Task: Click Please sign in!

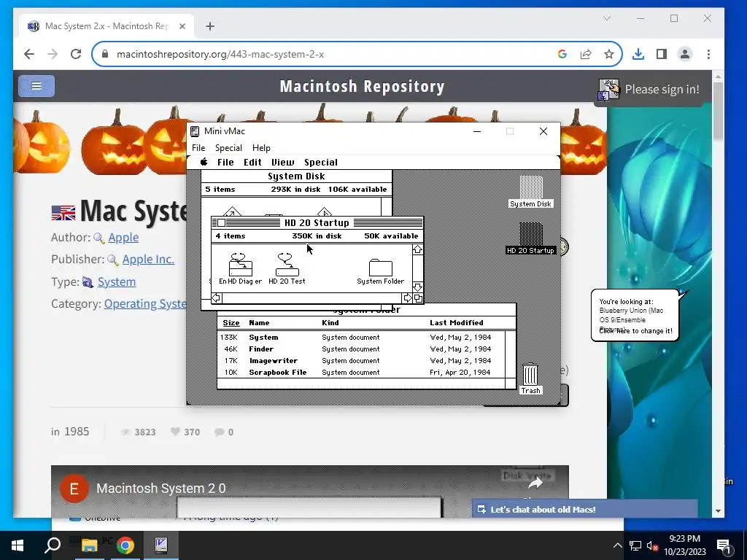Action: pos(662,90)
